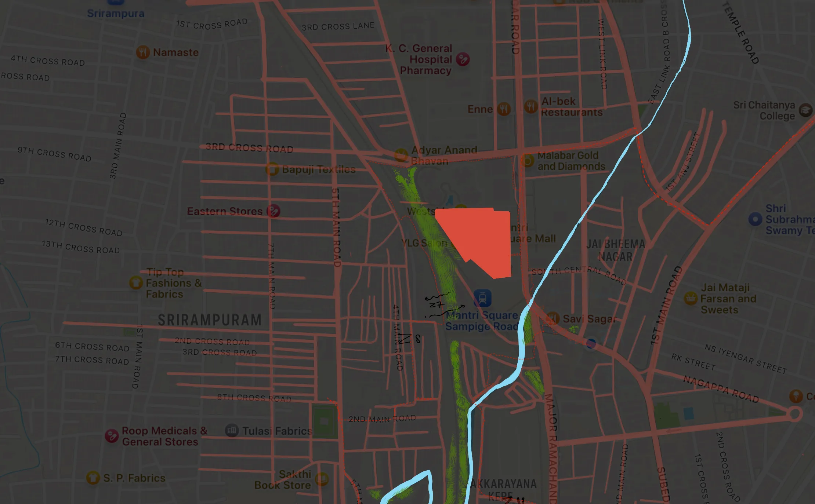Select the NS IYENGAR STREET label
This screenshot has height=504, width=815.
746,359
